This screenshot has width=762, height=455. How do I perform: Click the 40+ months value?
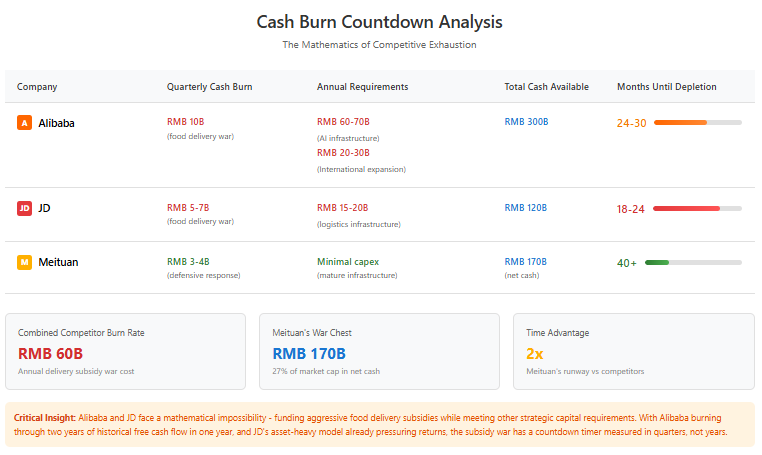[627, 263]
